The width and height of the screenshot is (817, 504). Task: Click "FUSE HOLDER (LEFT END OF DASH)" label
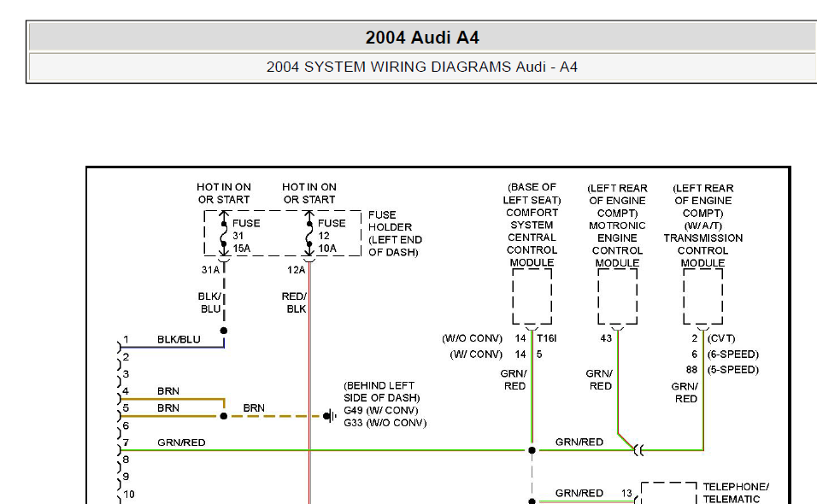pyautogui.click(x=395, y=234)
